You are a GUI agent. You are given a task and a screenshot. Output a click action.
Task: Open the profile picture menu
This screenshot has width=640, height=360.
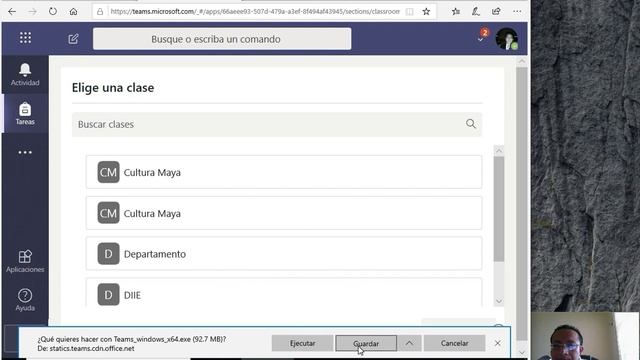coord(507,39)
